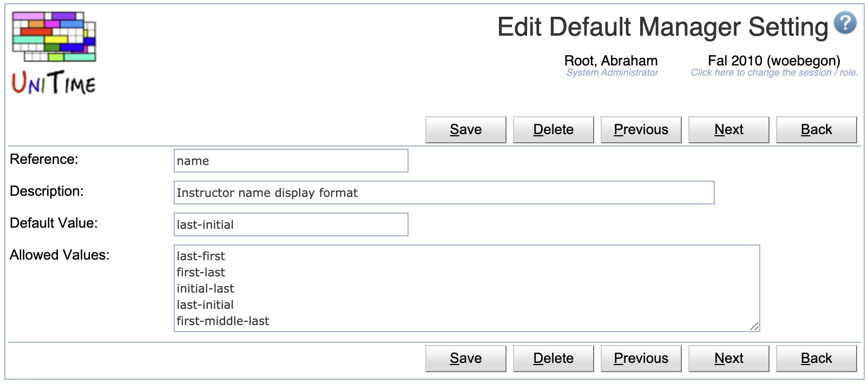868x384 pixels.
Task: Click the top Previous button
Action: point(641,130)
